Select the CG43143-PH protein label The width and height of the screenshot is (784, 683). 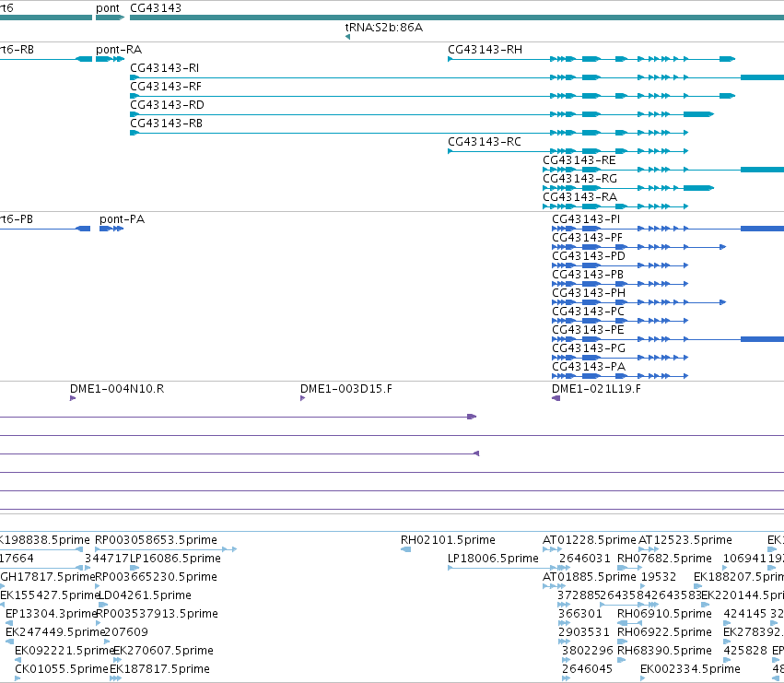(x=589, y=293)
